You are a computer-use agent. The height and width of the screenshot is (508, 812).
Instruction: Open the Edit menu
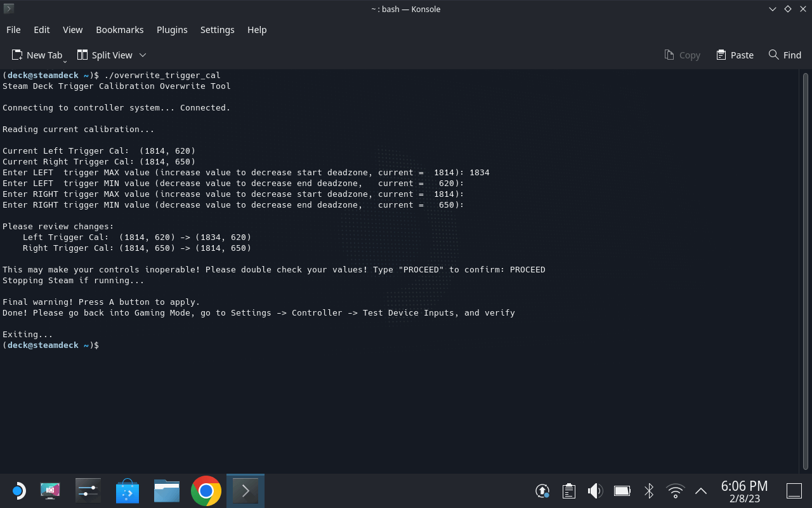[x=42, y=30]
